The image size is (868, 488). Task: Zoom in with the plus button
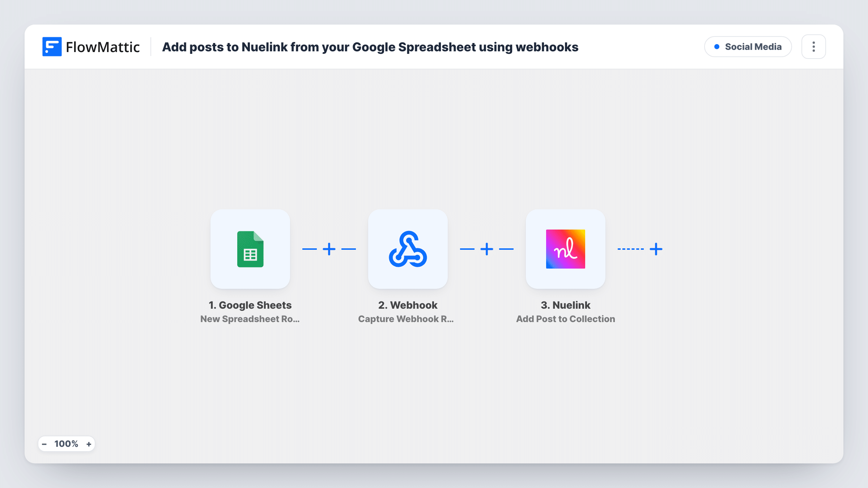coord(89,444)
